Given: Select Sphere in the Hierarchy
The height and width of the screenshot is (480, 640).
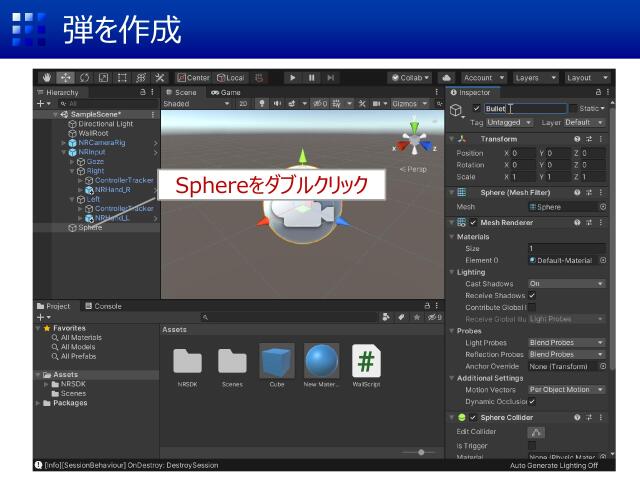Looking at the screenshot, I should [90, 227].
